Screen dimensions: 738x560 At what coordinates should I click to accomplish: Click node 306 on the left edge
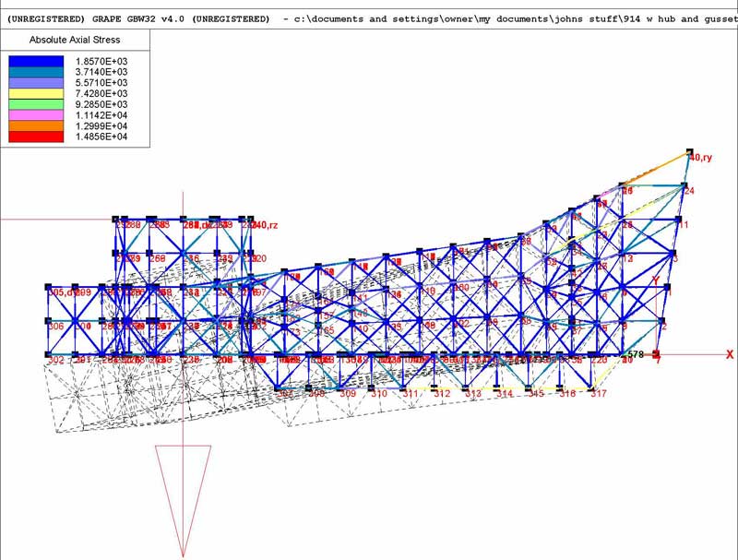point(56,327)
